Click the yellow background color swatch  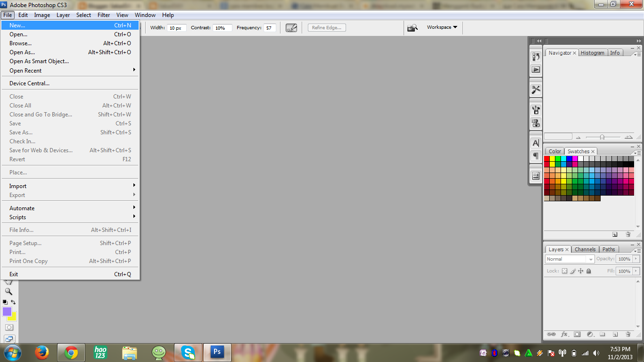13,318
